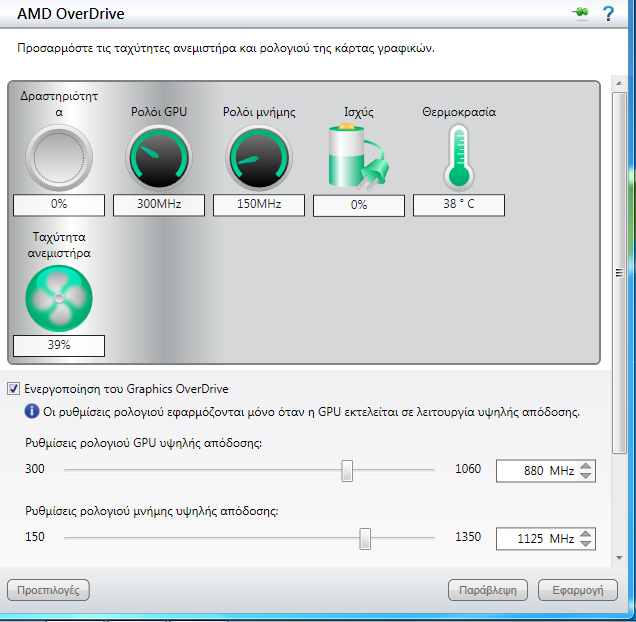Click the 1060 maximum GPU clock label
The width and height of the screenshot is (636, 622).
point(468,469)
